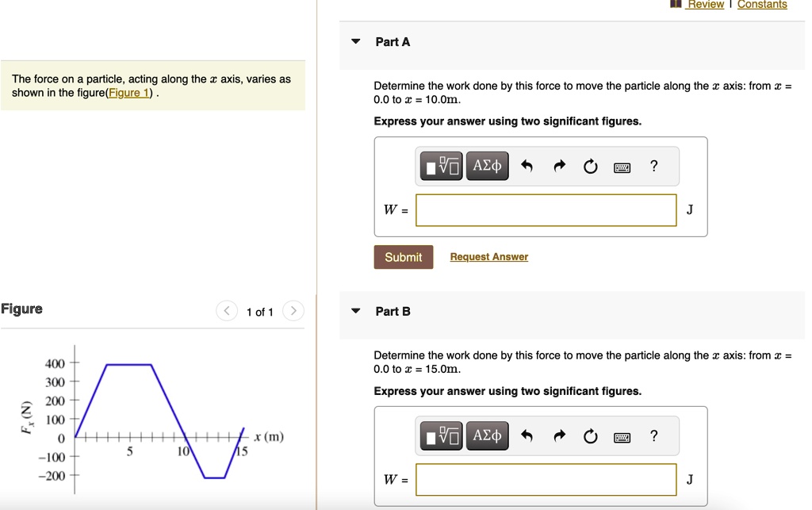Viewport: 812px width, 510px height.
Task: Collapse the Part A section
Action: pos(355,42)
